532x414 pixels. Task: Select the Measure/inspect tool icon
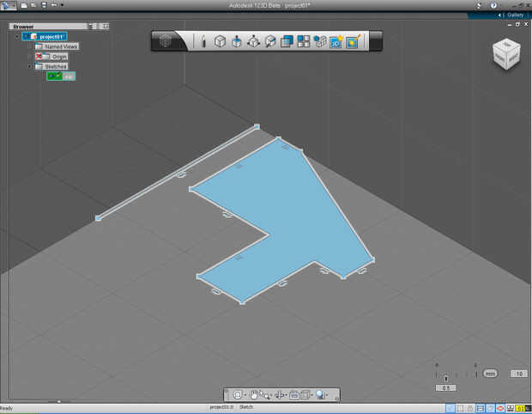(x=270, y=41)
